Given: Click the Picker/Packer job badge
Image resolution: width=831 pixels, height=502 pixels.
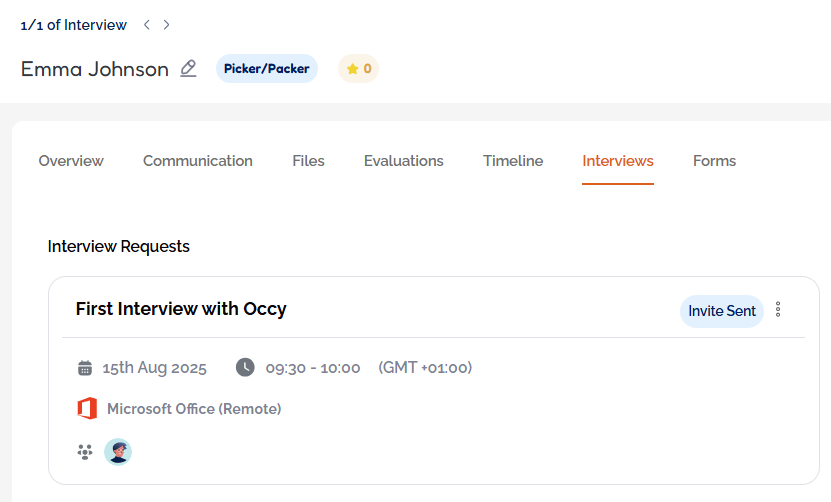Looking at the screenshot, I should (267, 69).
